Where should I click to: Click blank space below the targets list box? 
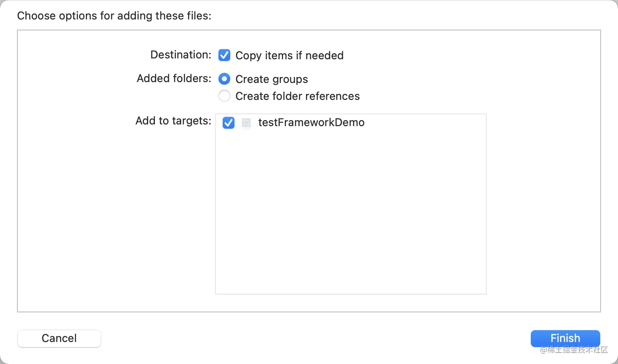point(350,303)
